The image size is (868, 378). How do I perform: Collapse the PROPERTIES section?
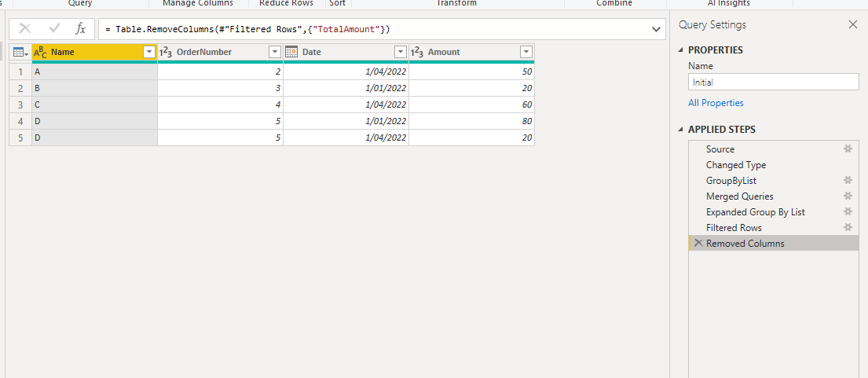pyautogui.click(x=681, y=50)
